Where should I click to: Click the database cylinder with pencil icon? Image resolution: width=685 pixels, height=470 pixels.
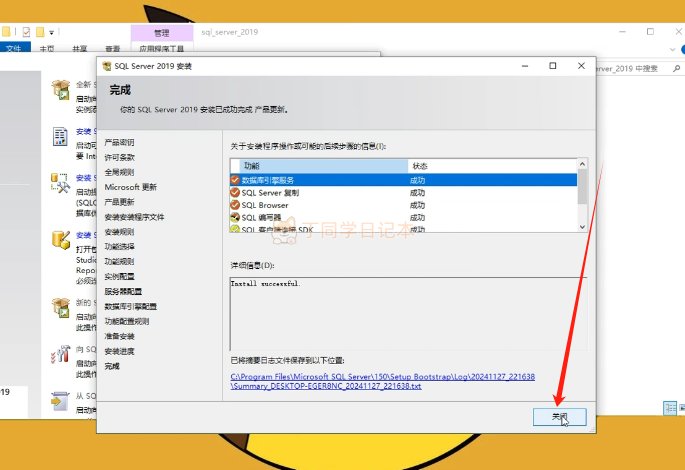click(x=61, y=240)
